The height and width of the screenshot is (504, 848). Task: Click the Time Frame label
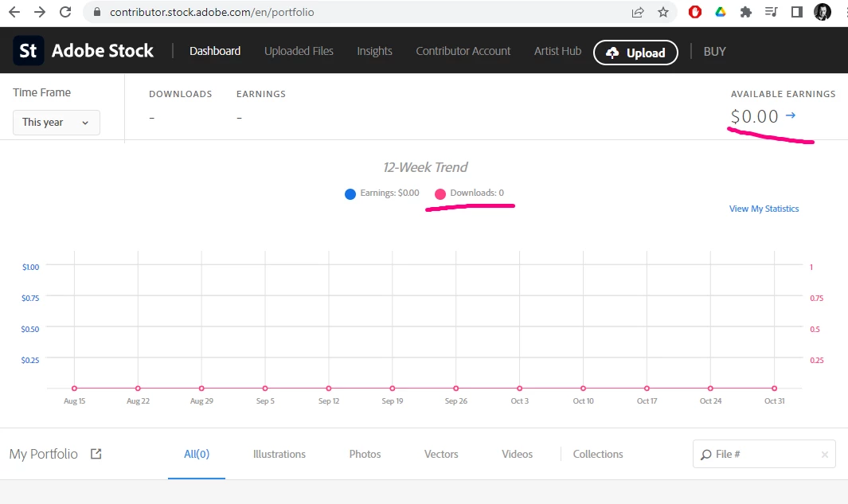coord(41,92)
